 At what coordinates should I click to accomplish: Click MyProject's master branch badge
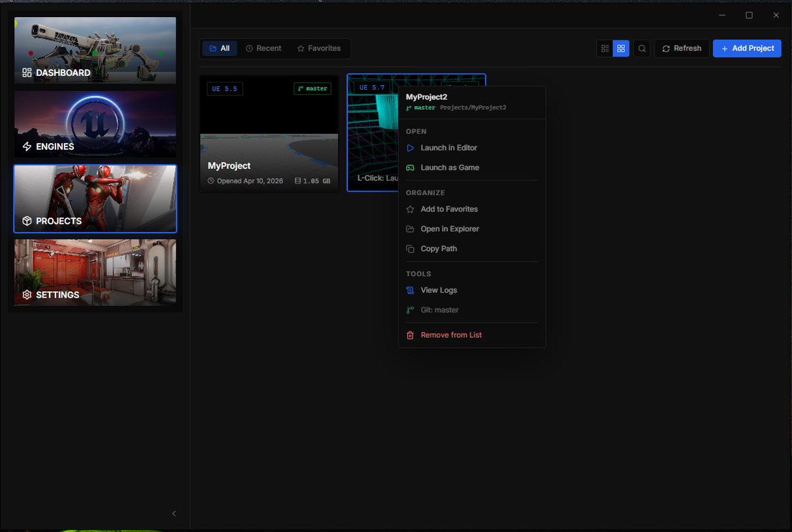(313, 88)
